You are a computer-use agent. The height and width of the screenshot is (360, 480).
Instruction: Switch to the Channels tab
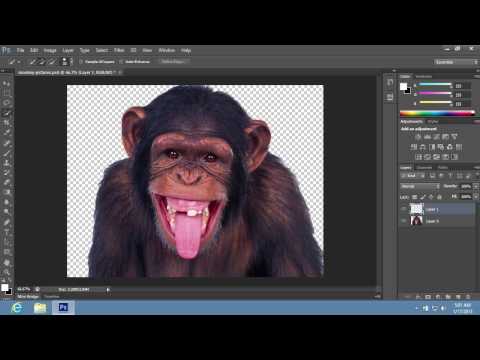point(425,167)
